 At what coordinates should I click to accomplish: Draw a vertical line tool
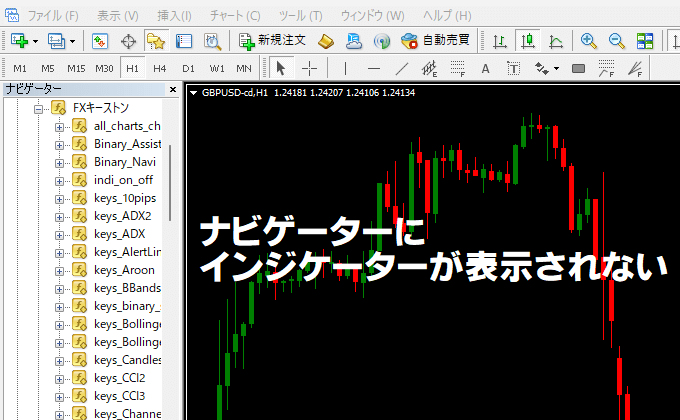coord(345,69)
